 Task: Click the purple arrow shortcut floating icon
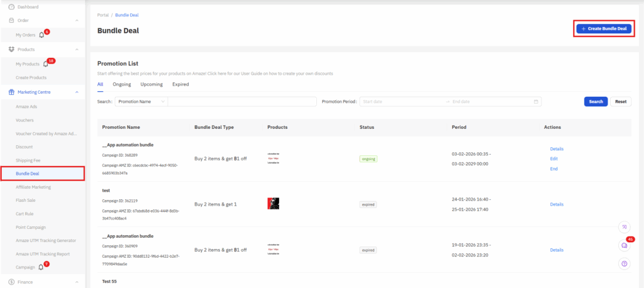click(624, 227)
